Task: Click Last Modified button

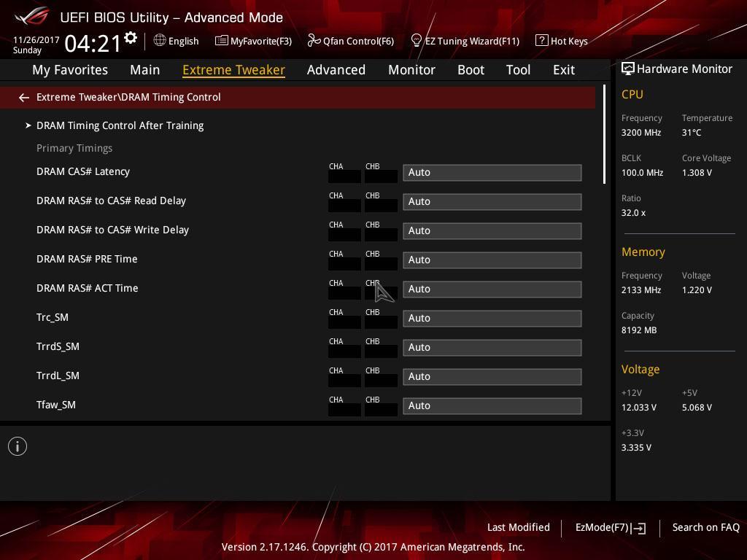Action: [519, 527]
